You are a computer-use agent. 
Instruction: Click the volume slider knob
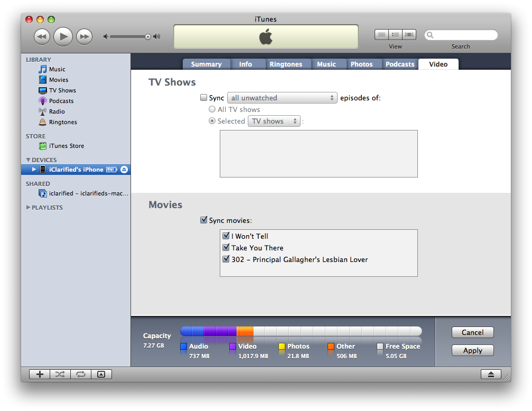click(148, 36)
